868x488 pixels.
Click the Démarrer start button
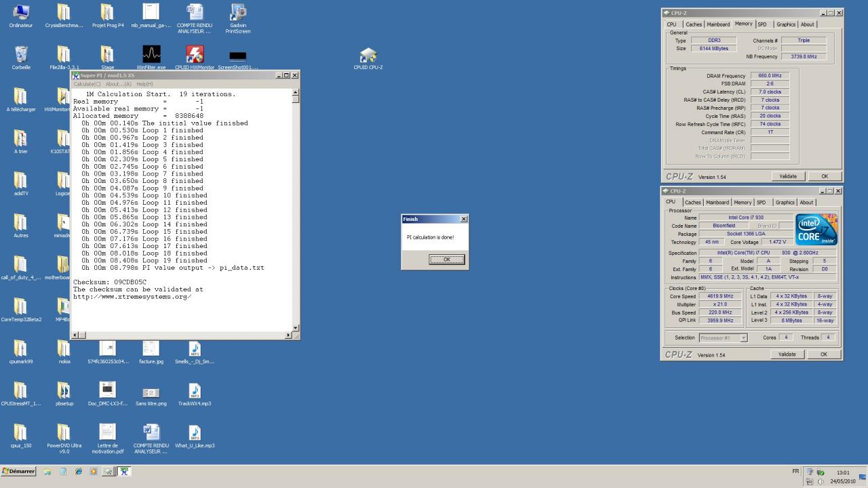(x=19, y=472)
